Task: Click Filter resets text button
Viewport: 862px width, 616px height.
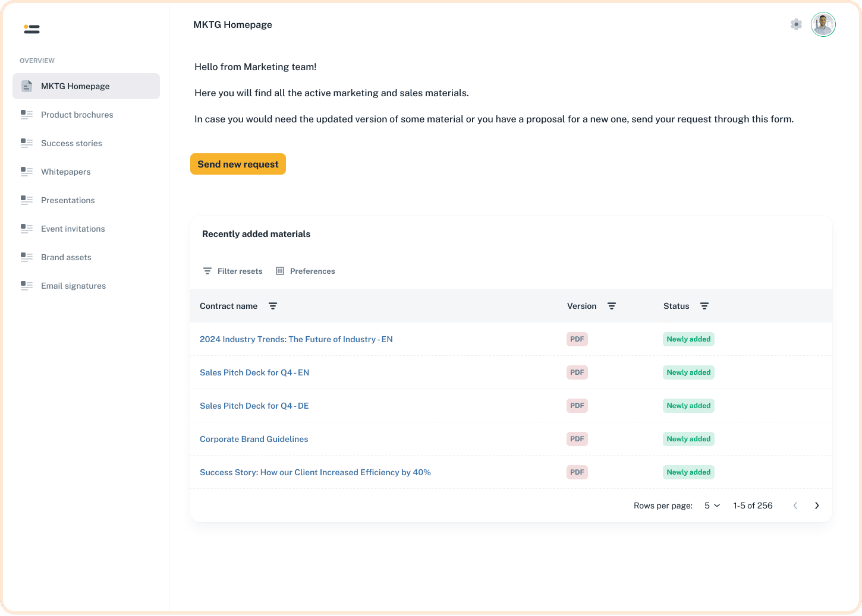Action: 240,271
